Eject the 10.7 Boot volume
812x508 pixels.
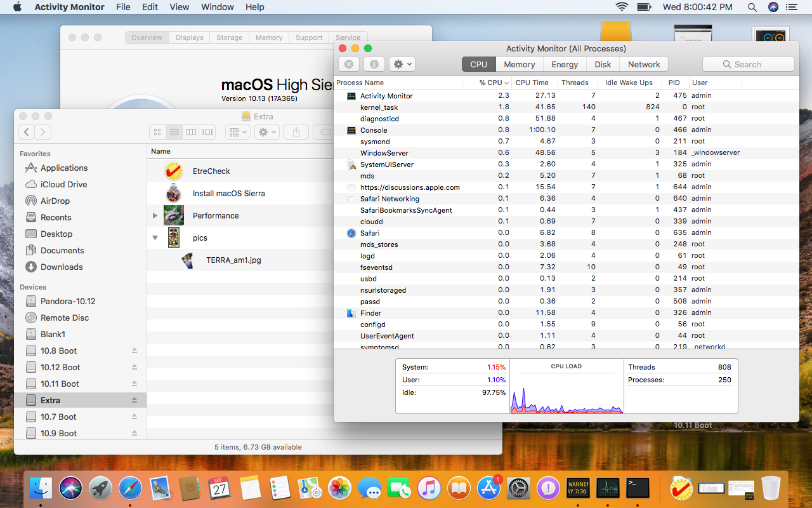134,417
